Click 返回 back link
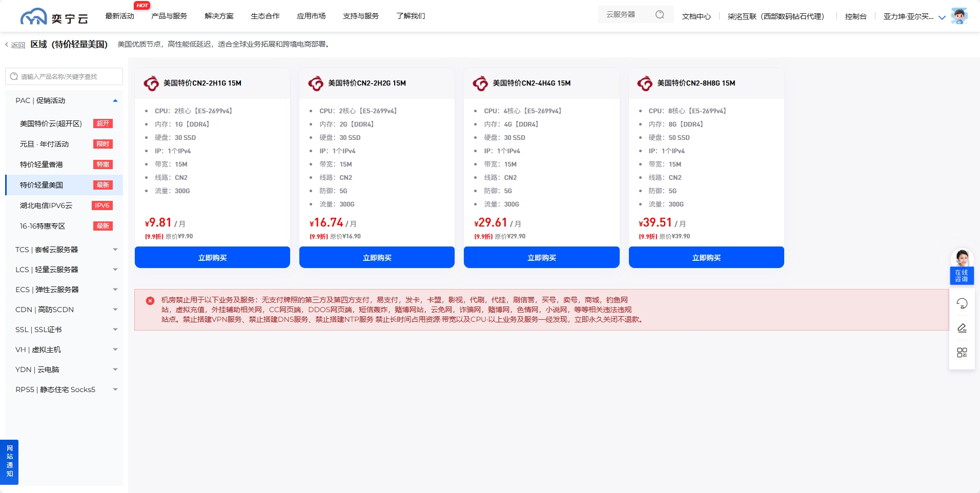The width and height of the screenshot is (980, 493). (15, 45)
